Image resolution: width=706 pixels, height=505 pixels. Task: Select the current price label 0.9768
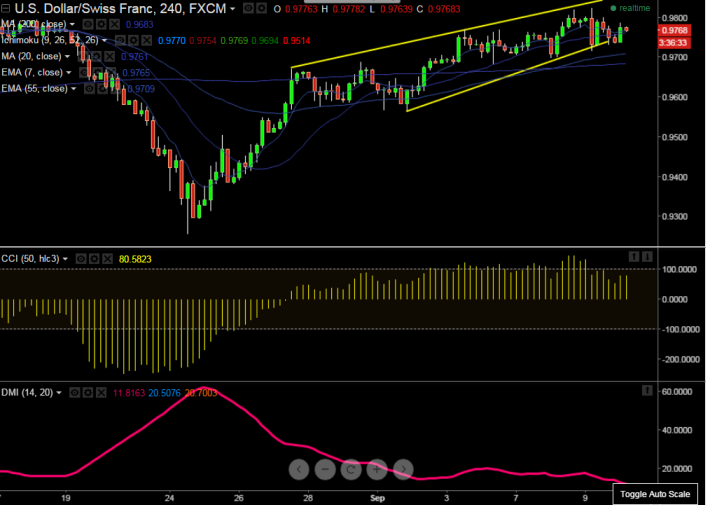pos(674,30)
